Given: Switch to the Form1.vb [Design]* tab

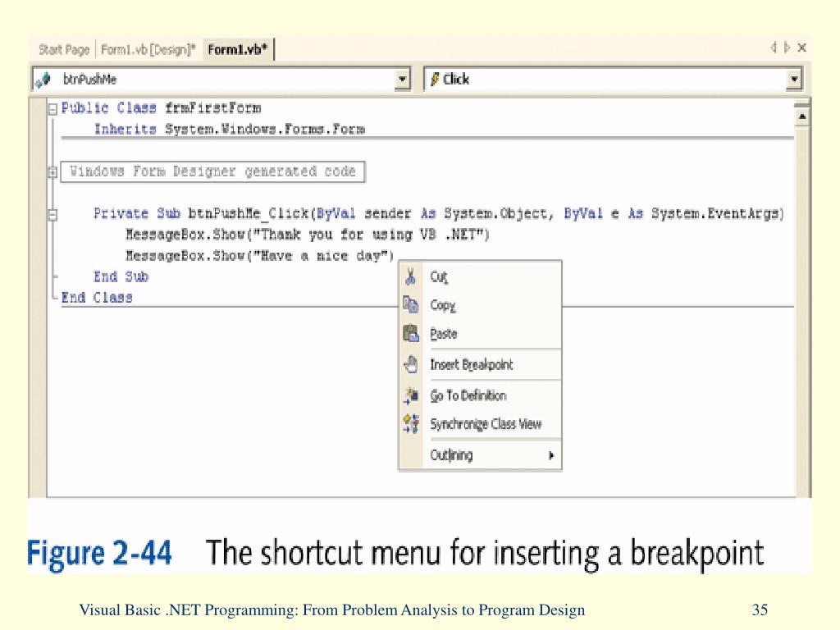Looking at the screenshot, I should pos(148,50).
